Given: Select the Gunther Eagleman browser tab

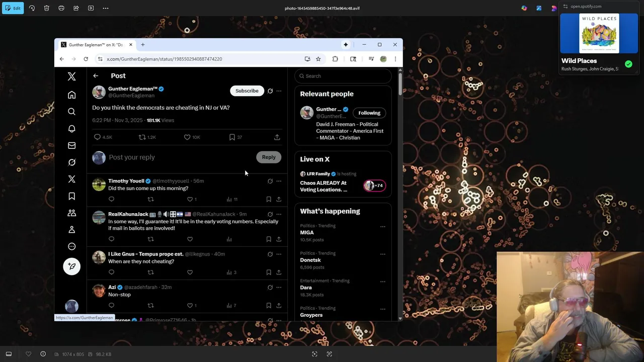Looking at the screenshot, I should (x=96, y=45).
